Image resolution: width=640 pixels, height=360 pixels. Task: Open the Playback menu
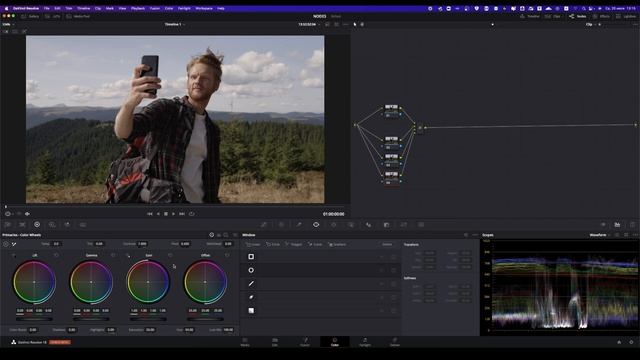click(x=138, y=8)
